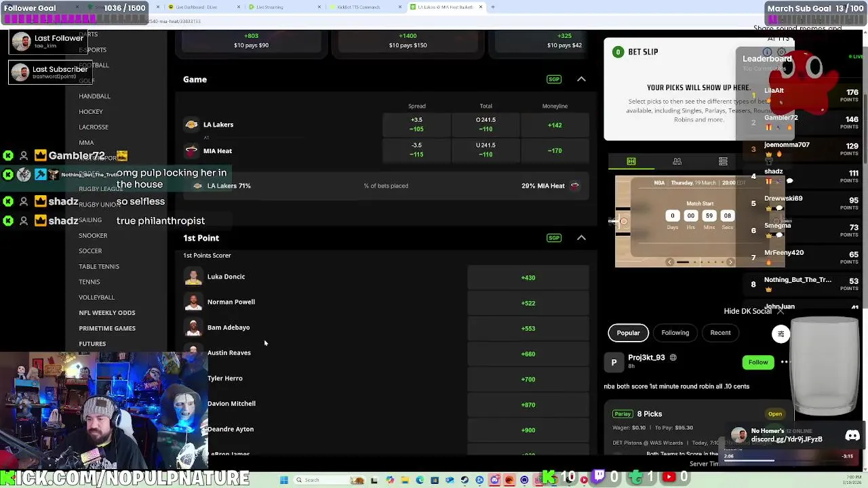Select Lakers moneyline +142
This screenshot has height=488, width=868.
point(555,125)
